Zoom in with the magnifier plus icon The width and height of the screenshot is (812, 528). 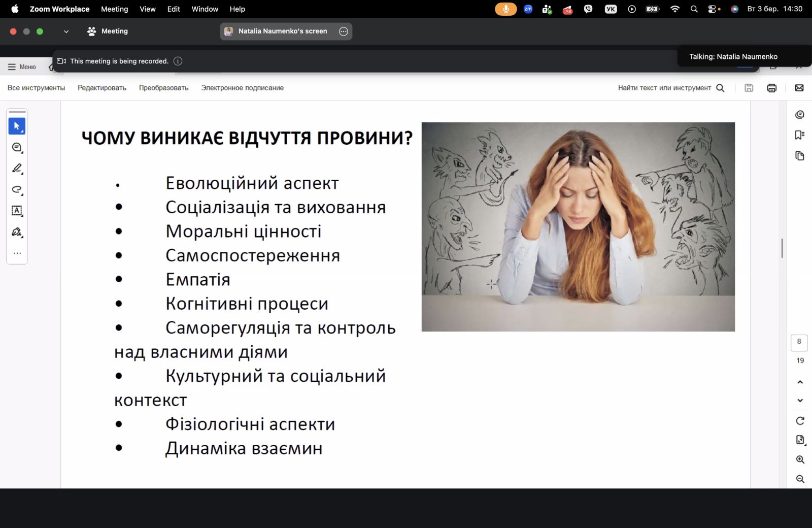800,459
